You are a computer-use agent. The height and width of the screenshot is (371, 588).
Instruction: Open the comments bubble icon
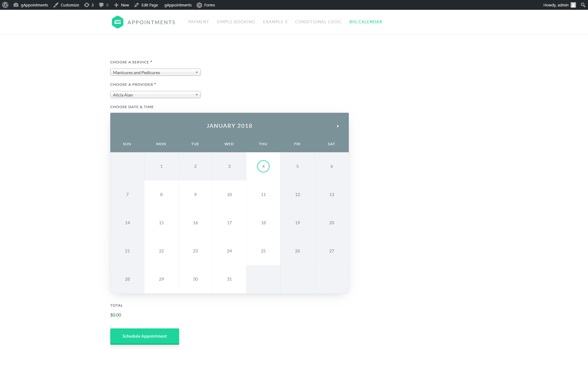coord(101,5)
